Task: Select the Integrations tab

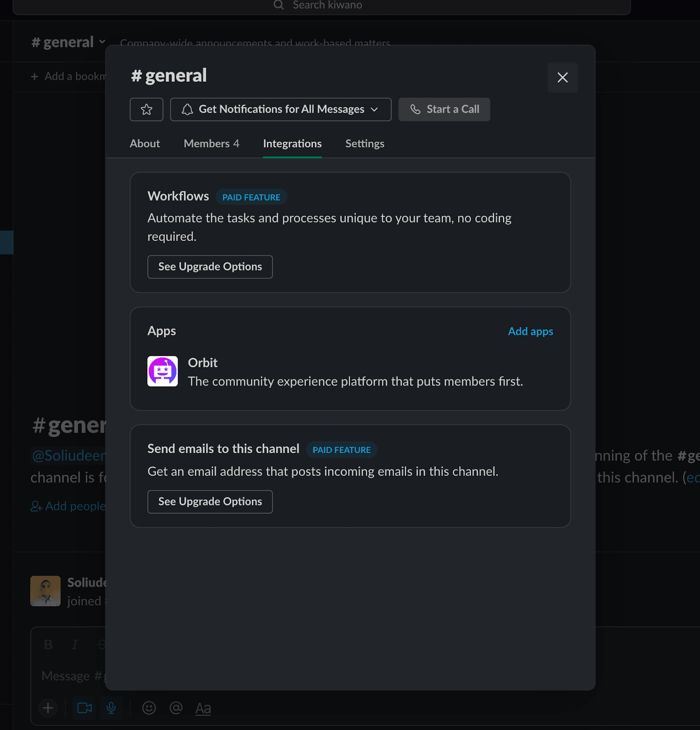Action: 292,144
